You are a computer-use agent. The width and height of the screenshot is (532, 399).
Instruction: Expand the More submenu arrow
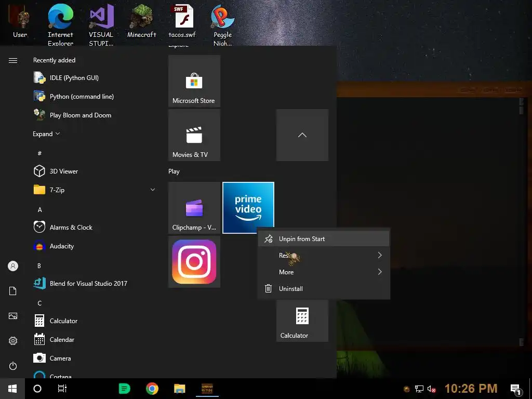(x=380, y=272)
